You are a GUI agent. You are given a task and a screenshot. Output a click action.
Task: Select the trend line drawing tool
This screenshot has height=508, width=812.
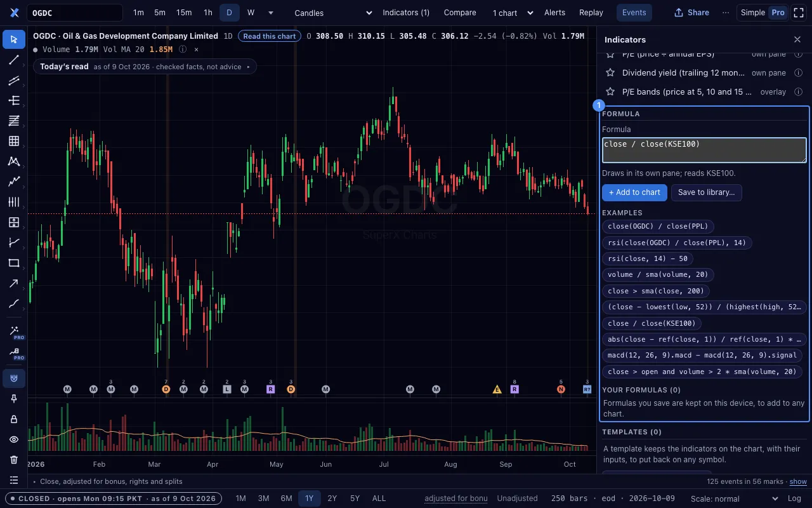pyautogui.click(x=14, y=60)
